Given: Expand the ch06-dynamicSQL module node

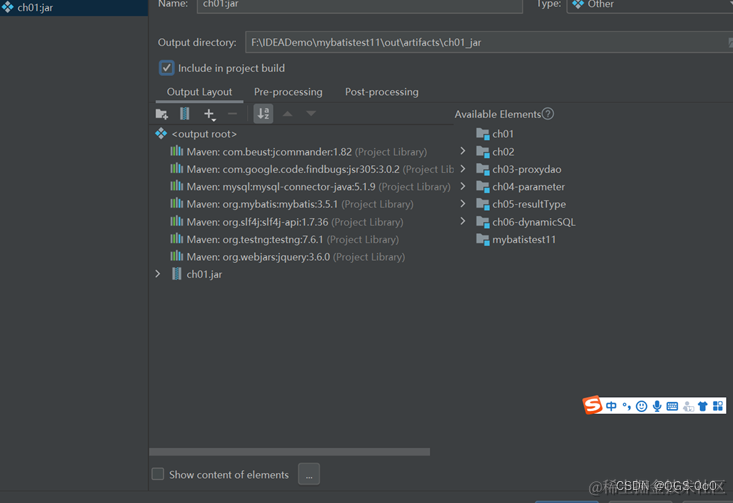Looking at the screenshot, I should click(x=462, y=221).
